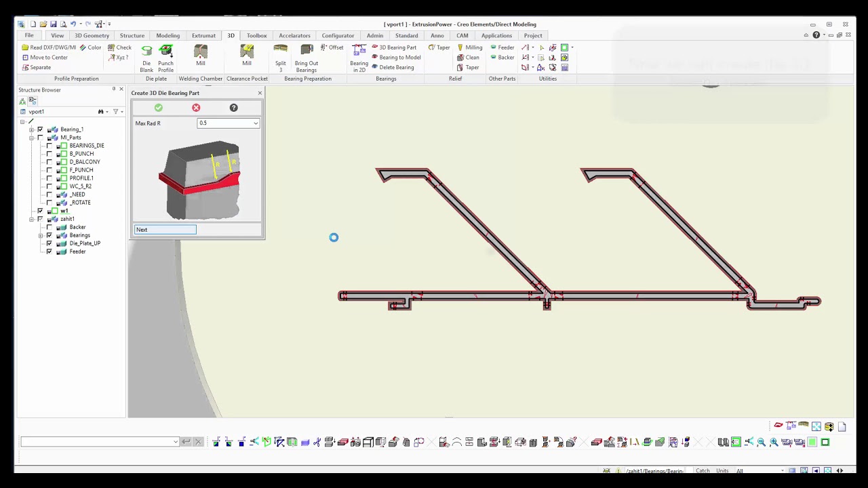Click the Backer command in Other Parts
This screenshot has width=868, height=488.
tap(502, 58)
